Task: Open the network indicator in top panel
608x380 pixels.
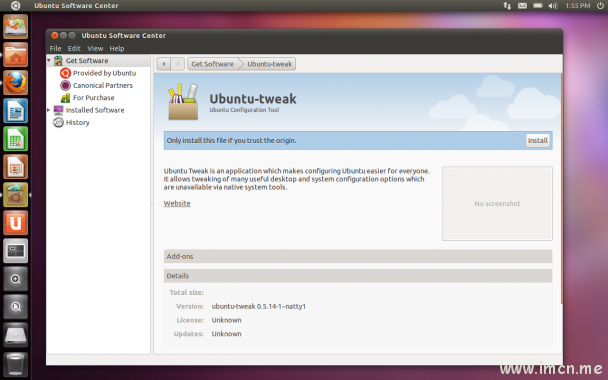Action: [507, 5]
